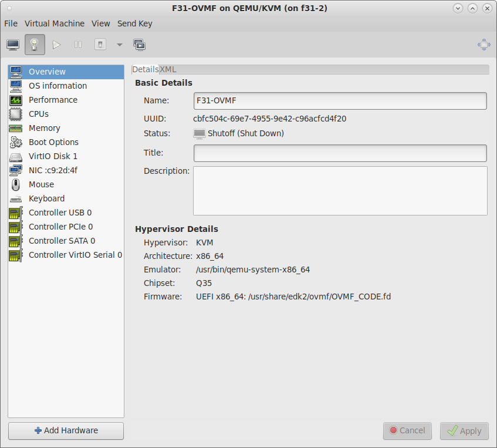Toggle the hardware details lightbulb button
This screenshot has height=448, width=497.
(35, 45)
